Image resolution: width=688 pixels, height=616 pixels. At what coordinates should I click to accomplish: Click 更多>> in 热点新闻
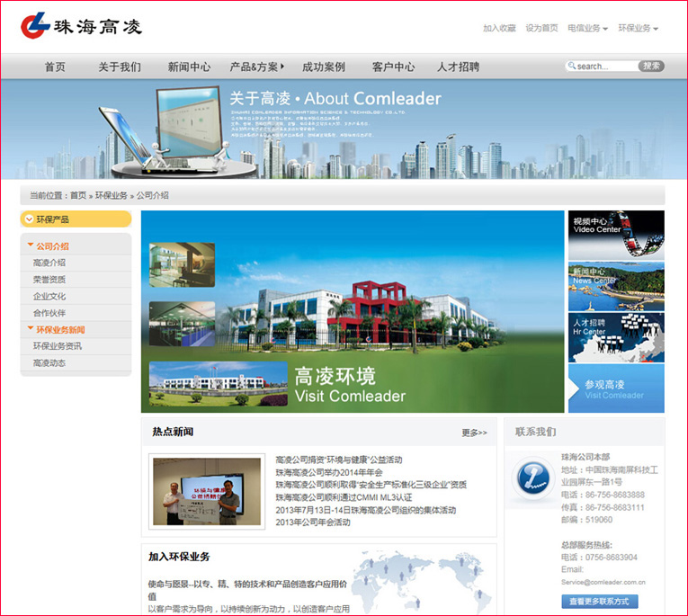point(474,433)
